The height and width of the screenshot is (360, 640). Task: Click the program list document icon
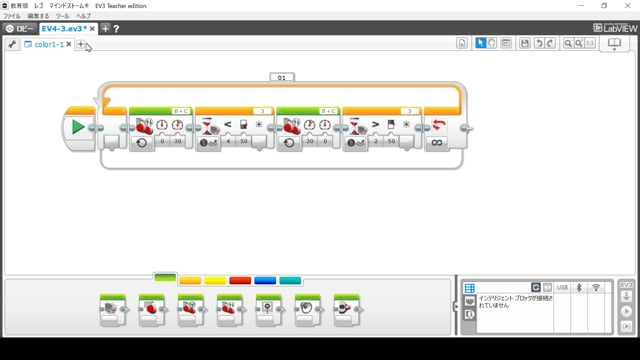(462, 43)
